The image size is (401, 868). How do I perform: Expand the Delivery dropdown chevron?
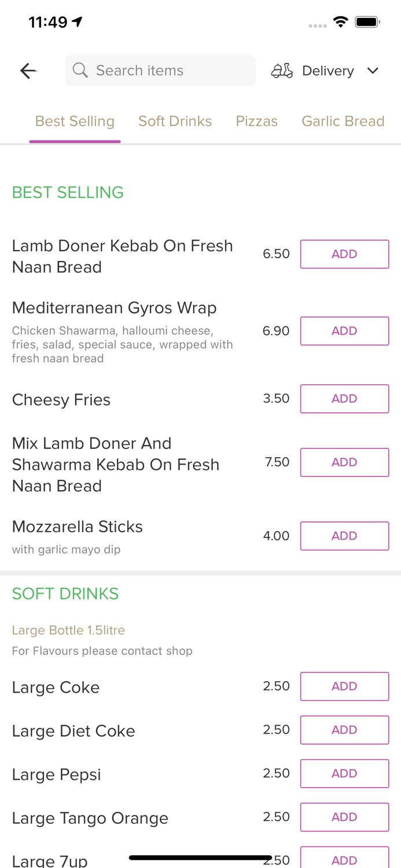(x=373, y=71)
